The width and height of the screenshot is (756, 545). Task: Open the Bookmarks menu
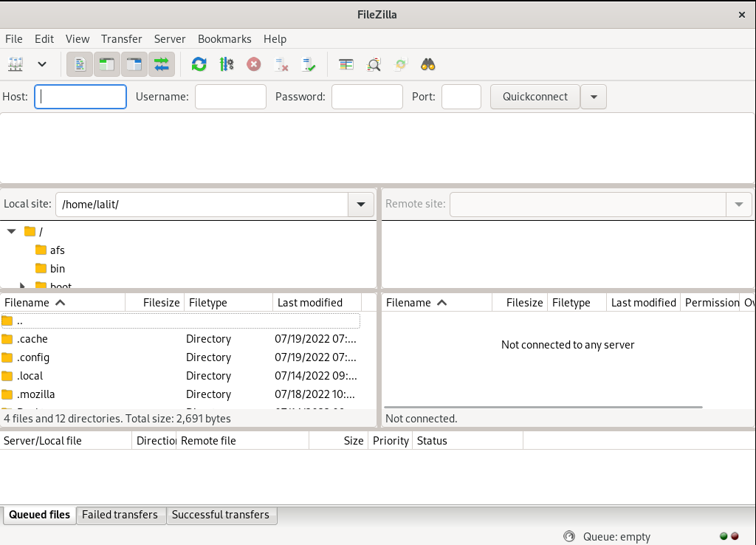[226, 39]
